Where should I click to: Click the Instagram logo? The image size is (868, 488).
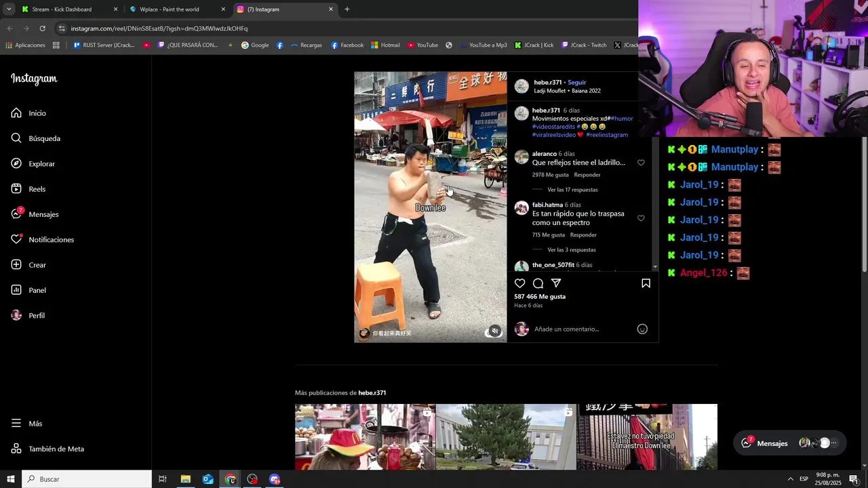click(x=34, y=79)
